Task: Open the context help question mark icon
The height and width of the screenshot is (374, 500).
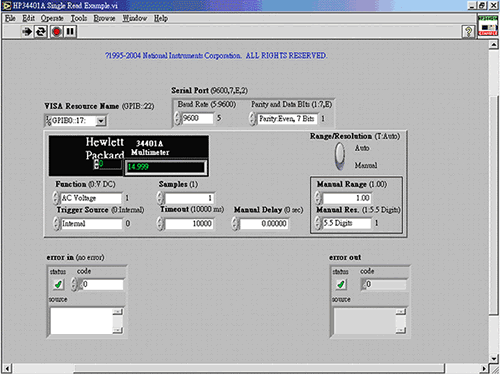Action: [469, 32]
